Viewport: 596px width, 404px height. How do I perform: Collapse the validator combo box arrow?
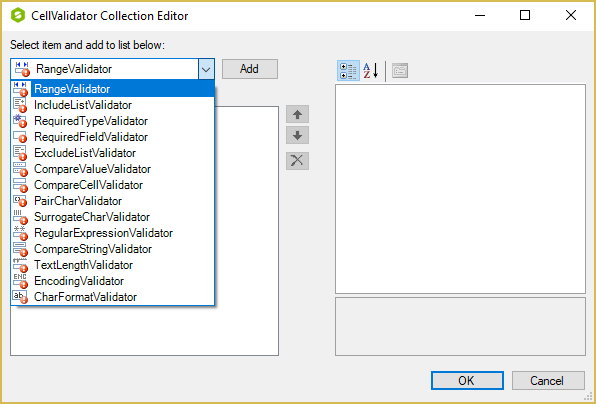click(x=206, y=69)
